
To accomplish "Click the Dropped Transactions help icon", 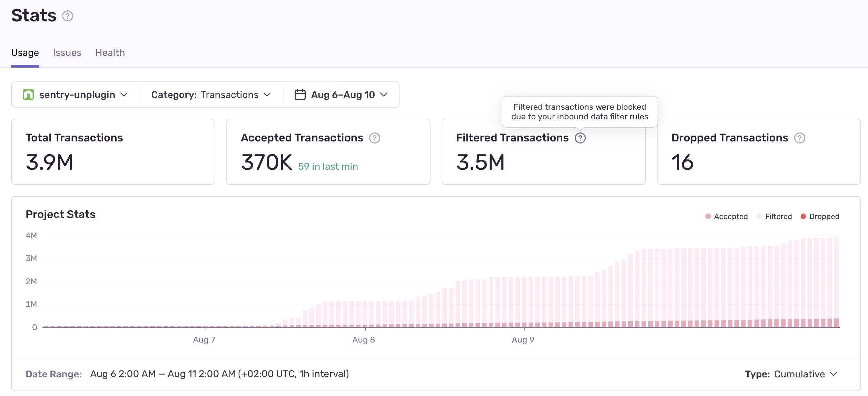I will coord(800,138).
